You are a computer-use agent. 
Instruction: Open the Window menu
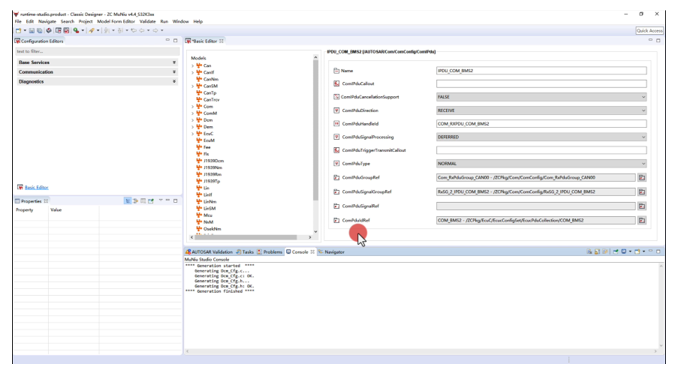[181, 21]
